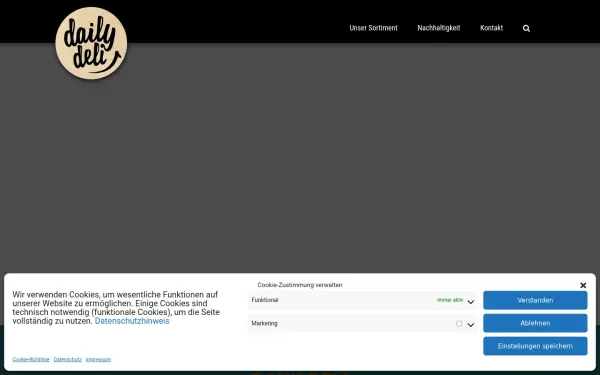Click the Ablehnen button
This screenshot has height=375, width=600.
535,323
